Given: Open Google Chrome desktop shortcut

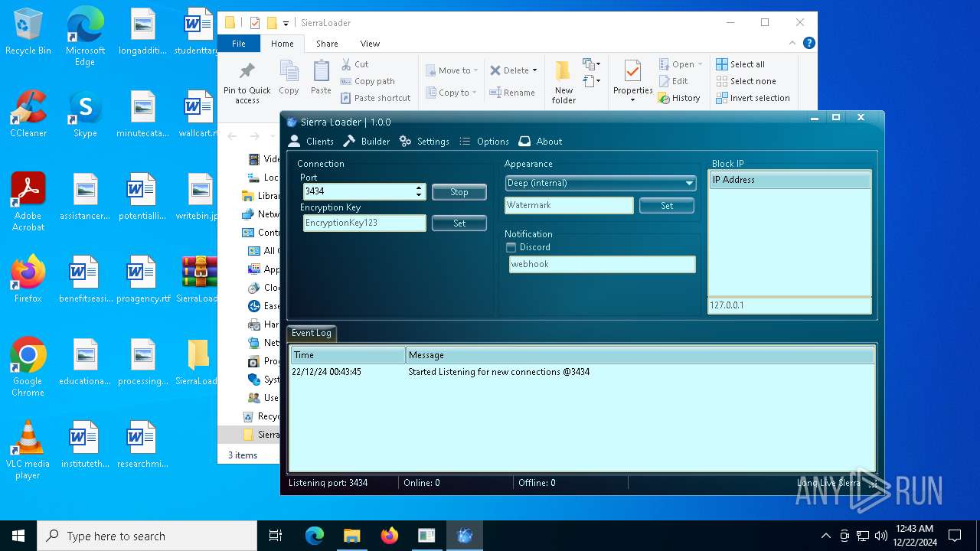Looking at the screenshot, I should (x=28, y=367).
